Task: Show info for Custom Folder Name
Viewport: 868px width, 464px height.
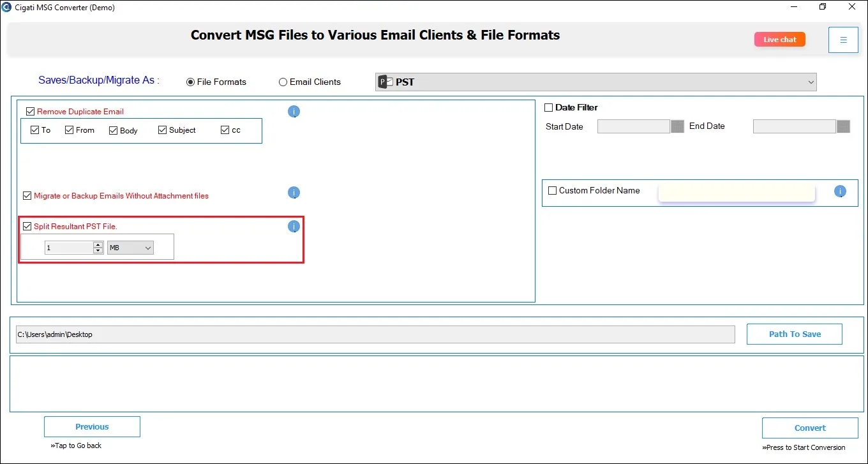Action: click(x=840, y=191)
